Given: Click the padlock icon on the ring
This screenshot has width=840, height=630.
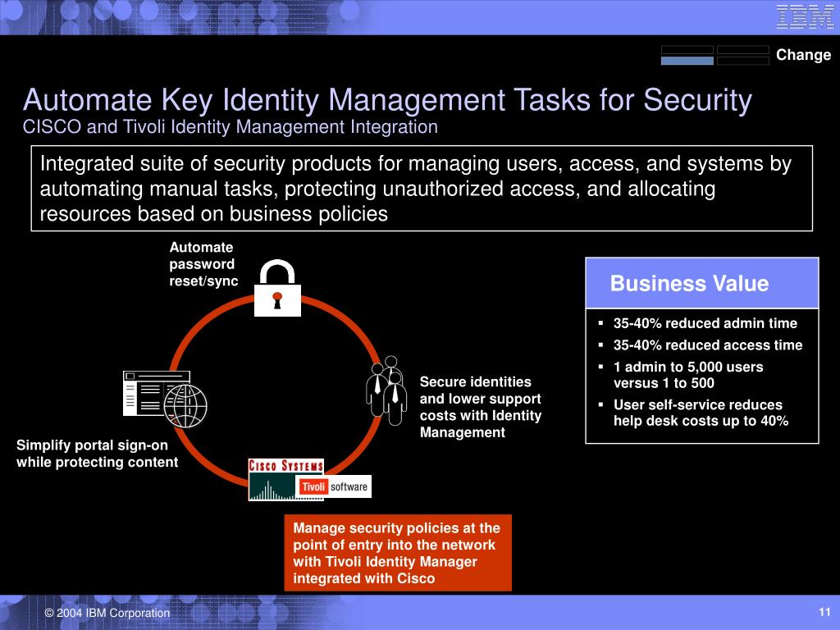Looking at the screenshot, I should 277,288.
